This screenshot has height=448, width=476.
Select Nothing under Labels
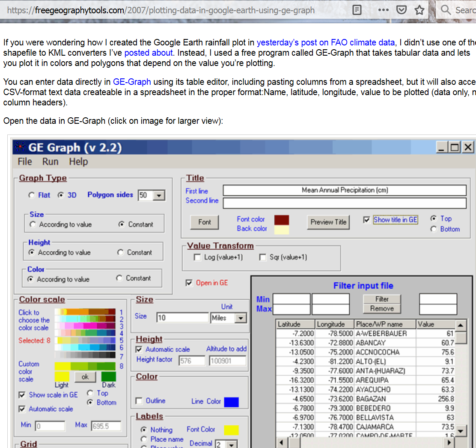(x=143, y=430)
